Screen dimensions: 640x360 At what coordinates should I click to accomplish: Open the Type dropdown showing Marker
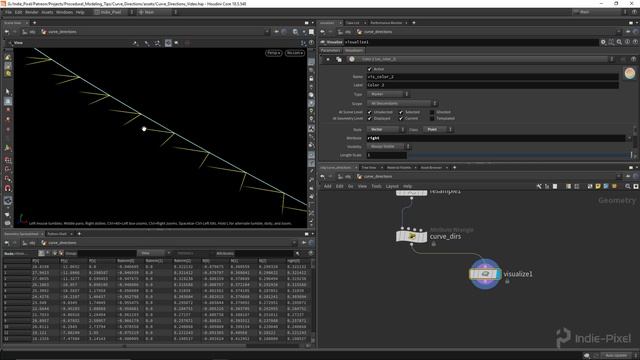(388, 94)
